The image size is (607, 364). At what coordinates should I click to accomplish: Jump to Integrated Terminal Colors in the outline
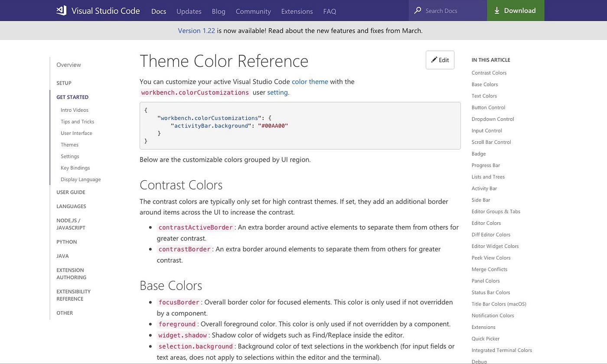pyautogui.click(x=502, y=350)
